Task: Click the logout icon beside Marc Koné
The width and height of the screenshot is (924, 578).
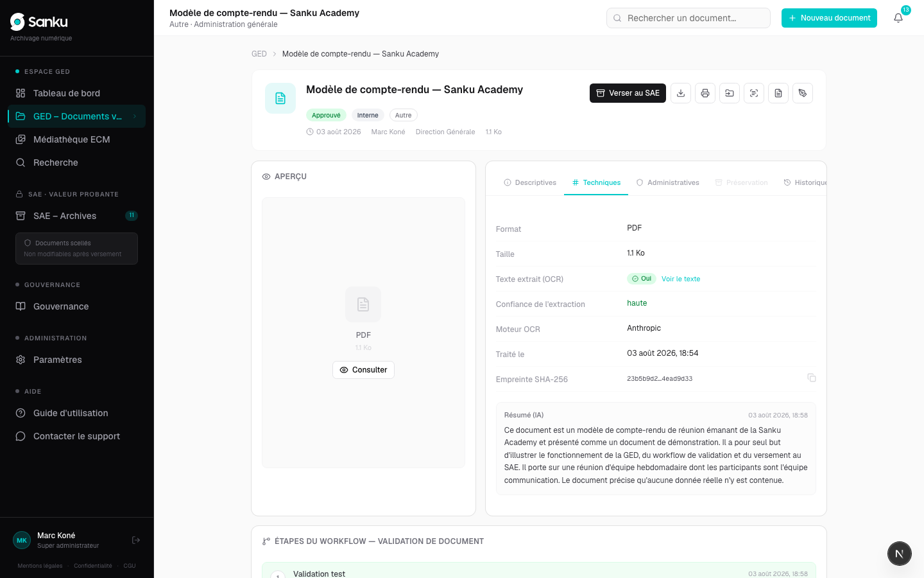Action: click(x=136, y=540)
